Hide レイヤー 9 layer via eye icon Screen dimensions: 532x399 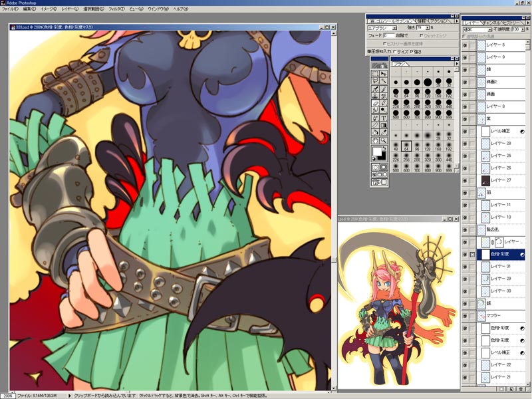[x=465, y=57]
